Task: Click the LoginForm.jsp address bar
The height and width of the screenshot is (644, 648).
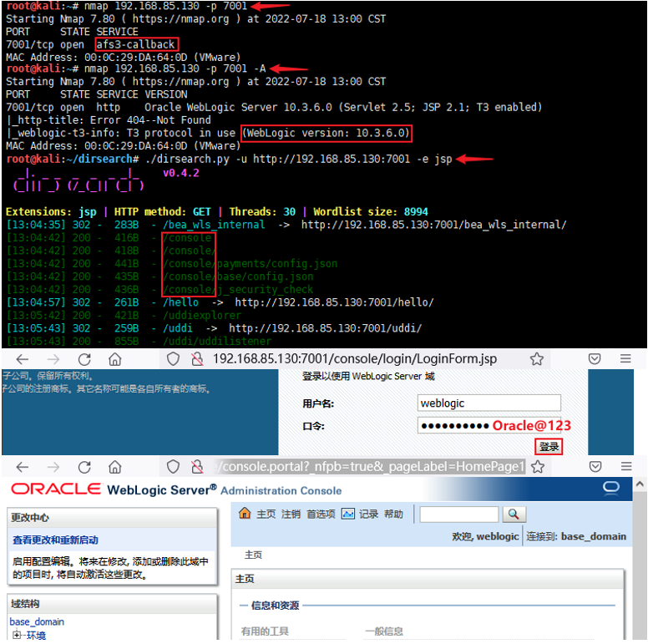Action: point(355,359)
